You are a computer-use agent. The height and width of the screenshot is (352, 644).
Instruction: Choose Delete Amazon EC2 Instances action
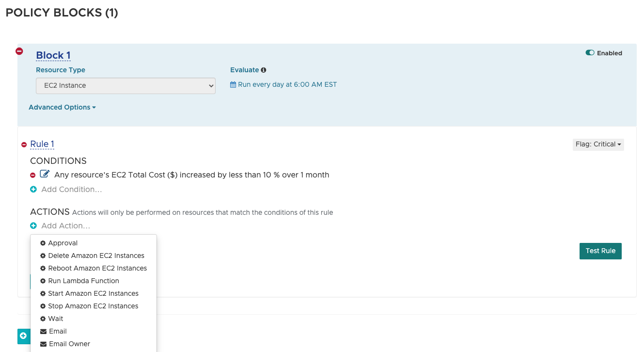96,256
